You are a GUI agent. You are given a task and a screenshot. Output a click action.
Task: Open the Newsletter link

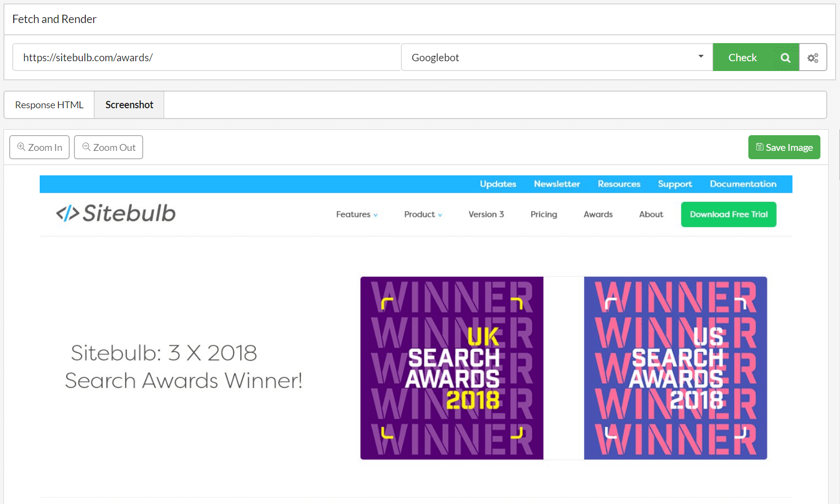tap(557, 184)
